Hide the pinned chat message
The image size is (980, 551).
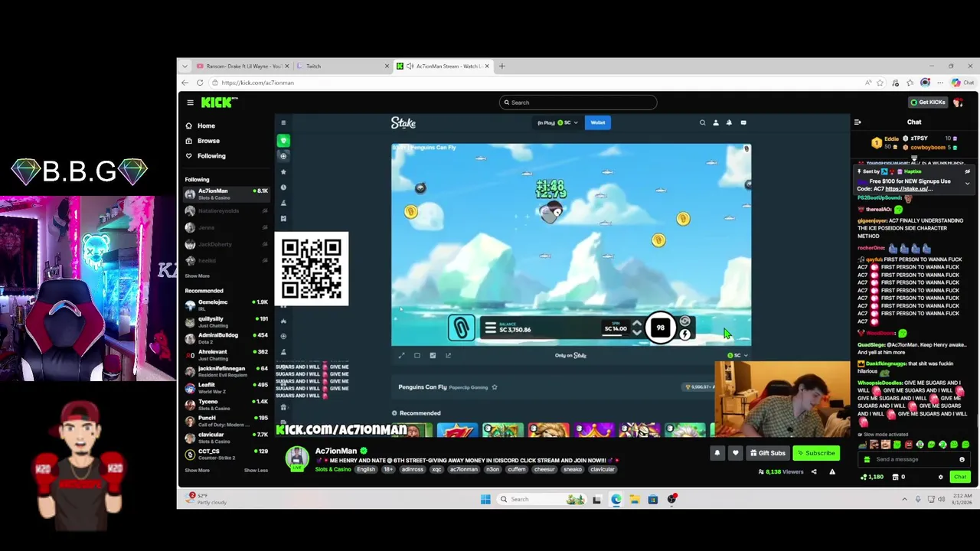pos(967,171)
